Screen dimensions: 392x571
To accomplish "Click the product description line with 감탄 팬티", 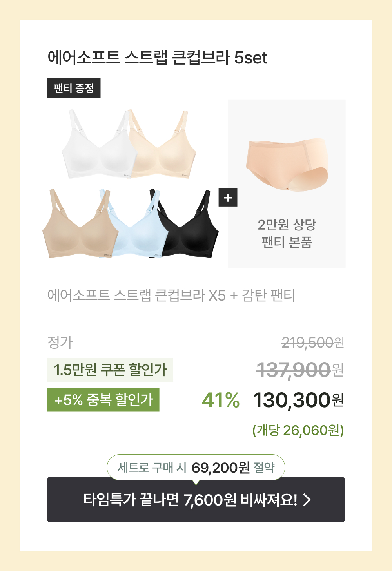I will pyautogui.click(x=171, y=295).
